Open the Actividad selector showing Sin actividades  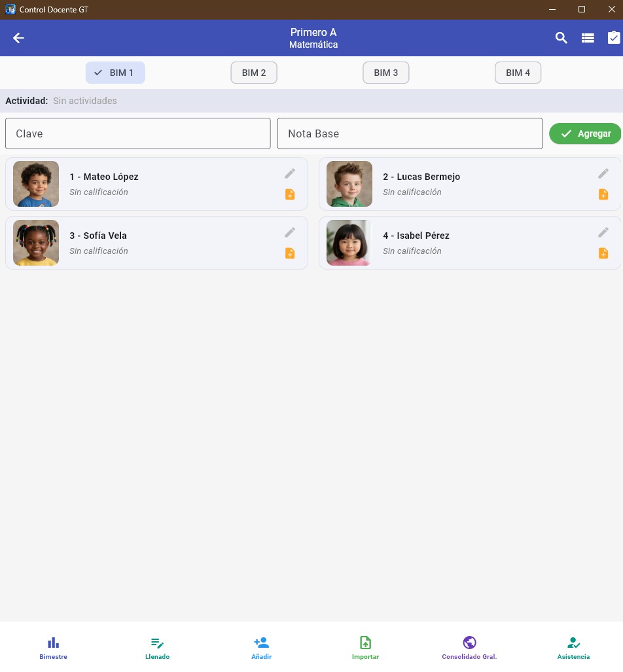[x=85, y=101]
